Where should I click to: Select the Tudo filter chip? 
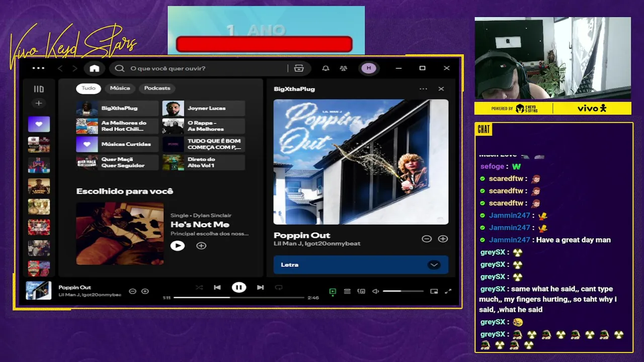point(89,88)
